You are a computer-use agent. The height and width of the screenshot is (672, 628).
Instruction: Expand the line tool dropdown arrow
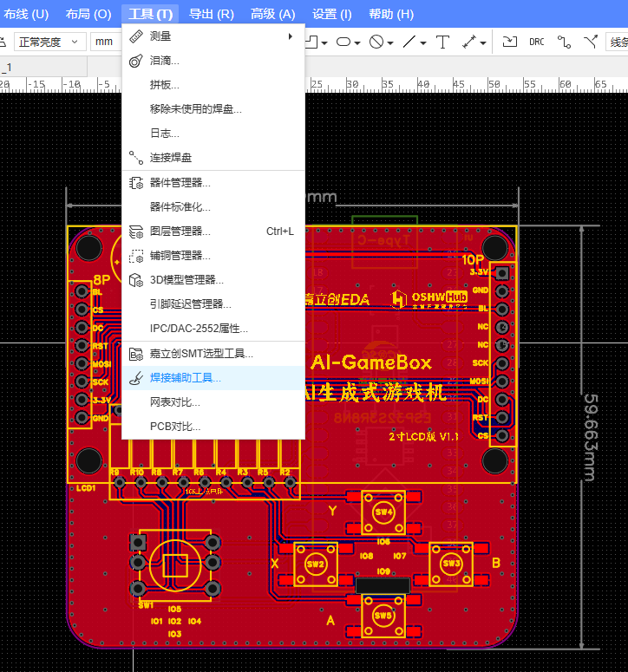(423, 42)
